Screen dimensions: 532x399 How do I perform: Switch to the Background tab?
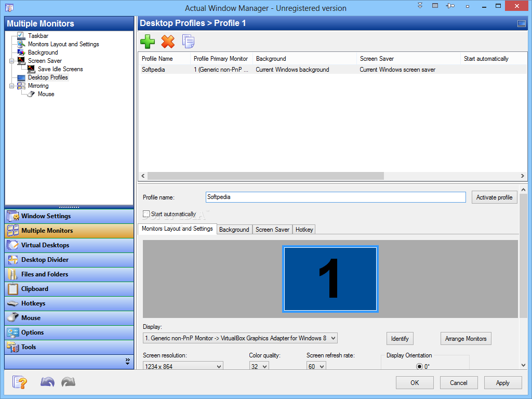(234, 230)
